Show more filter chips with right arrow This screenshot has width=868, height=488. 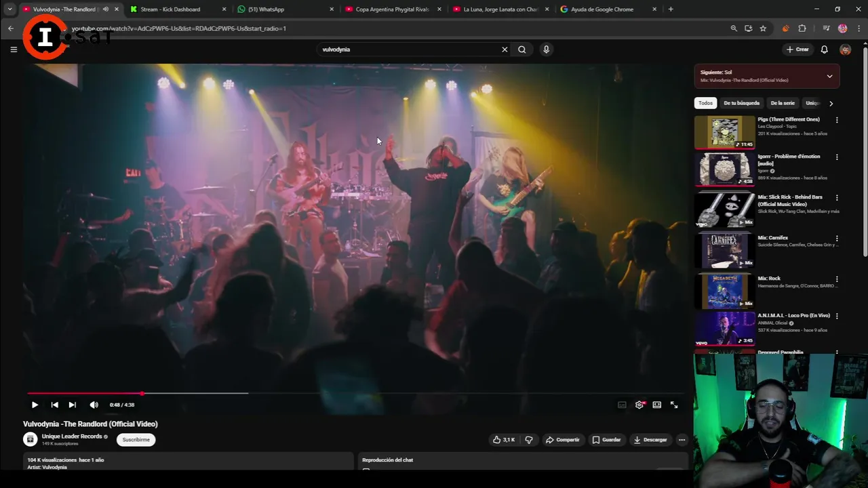(x=831, y=104)
